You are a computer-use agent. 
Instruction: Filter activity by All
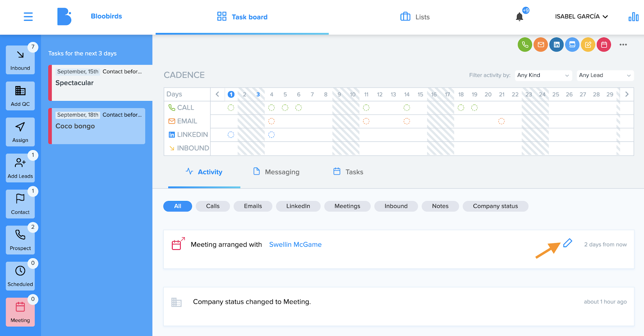(178, 206)
